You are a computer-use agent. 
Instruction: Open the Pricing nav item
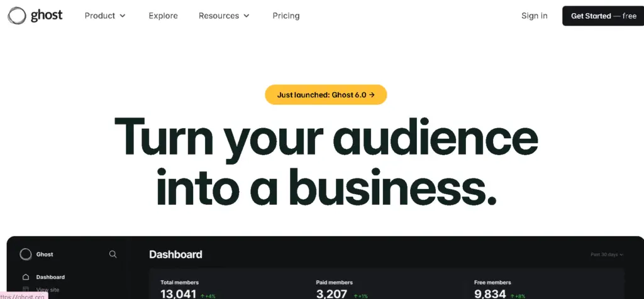286,16
